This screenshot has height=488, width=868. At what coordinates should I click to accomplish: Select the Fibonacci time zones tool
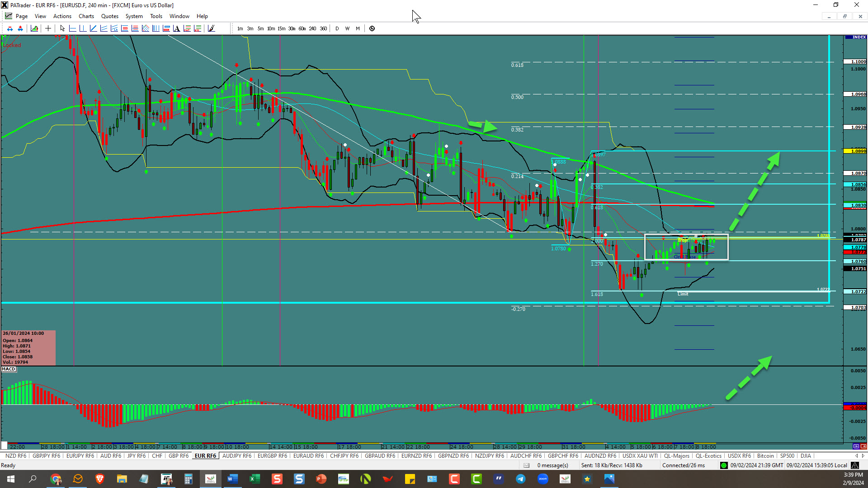coord(156,28)
